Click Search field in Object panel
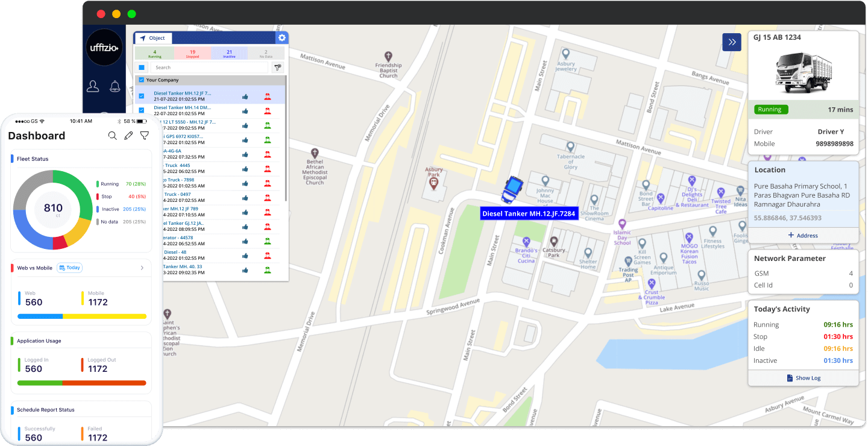The height and width of the screenshot is (446, 868). tap(209, 68)
